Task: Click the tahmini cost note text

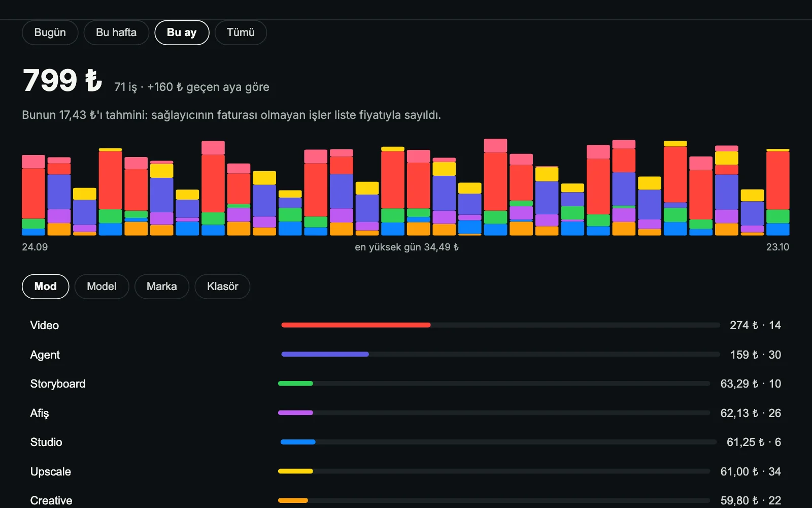Action: (x=231, y=115)
